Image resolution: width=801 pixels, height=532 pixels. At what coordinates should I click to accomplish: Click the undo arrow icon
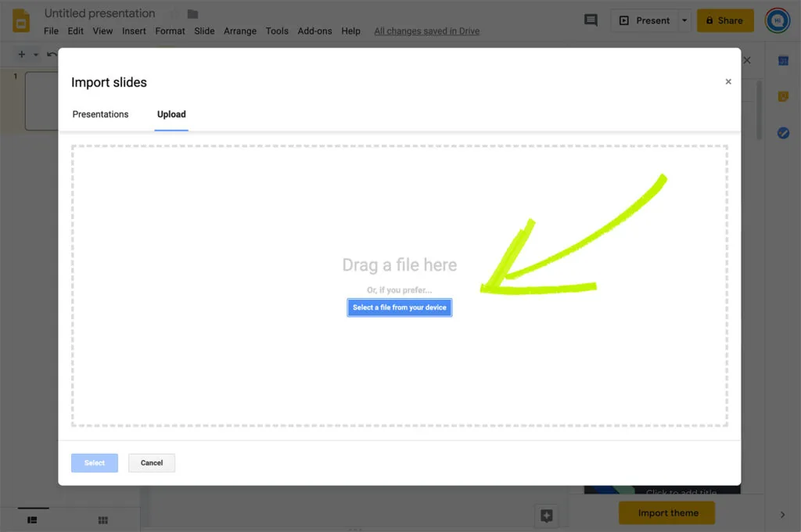click(x=52, y=54)
